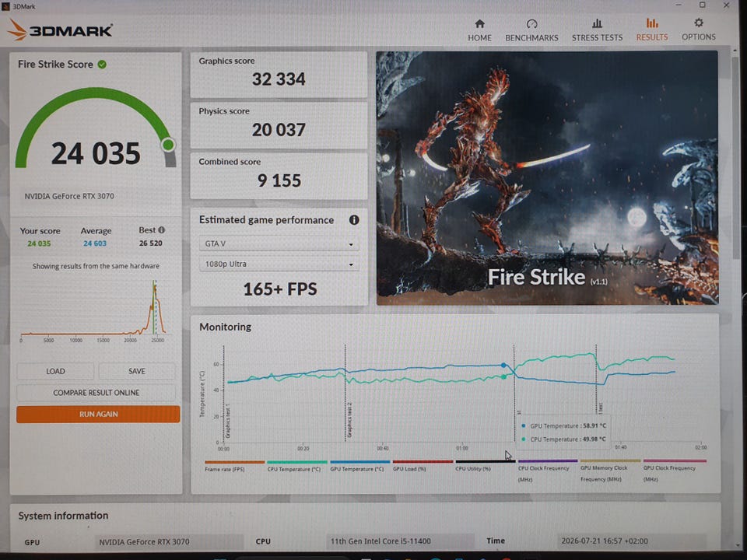This screenshot has width=747, height=560.
Task: Open the OPTIONS tab
Action: 699,30
